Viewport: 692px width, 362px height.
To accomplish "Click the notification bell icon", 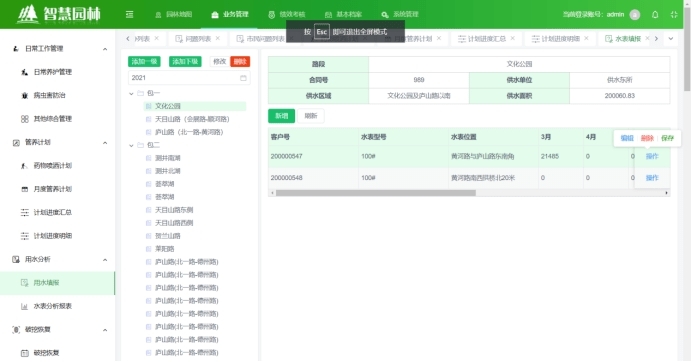I will [655, 15].
